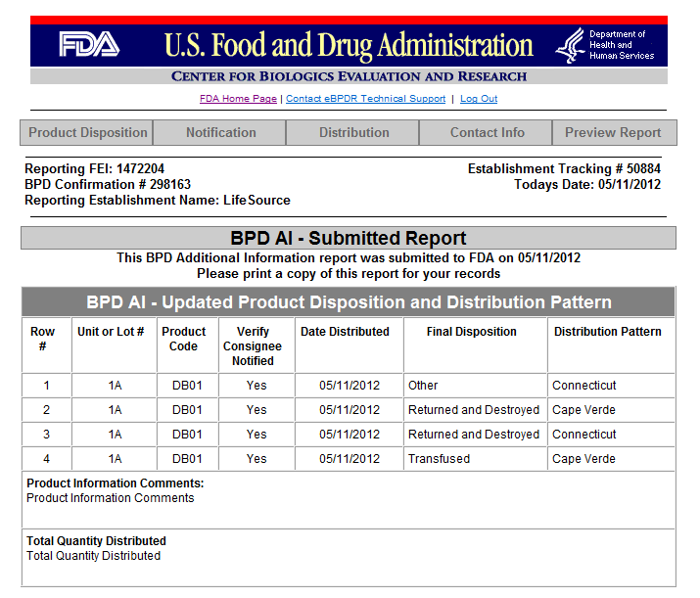Select the 'Other' disposition cell in row 1
This screenshot has height=598, width=700.
pyautogui.click(x=423, y=386)
